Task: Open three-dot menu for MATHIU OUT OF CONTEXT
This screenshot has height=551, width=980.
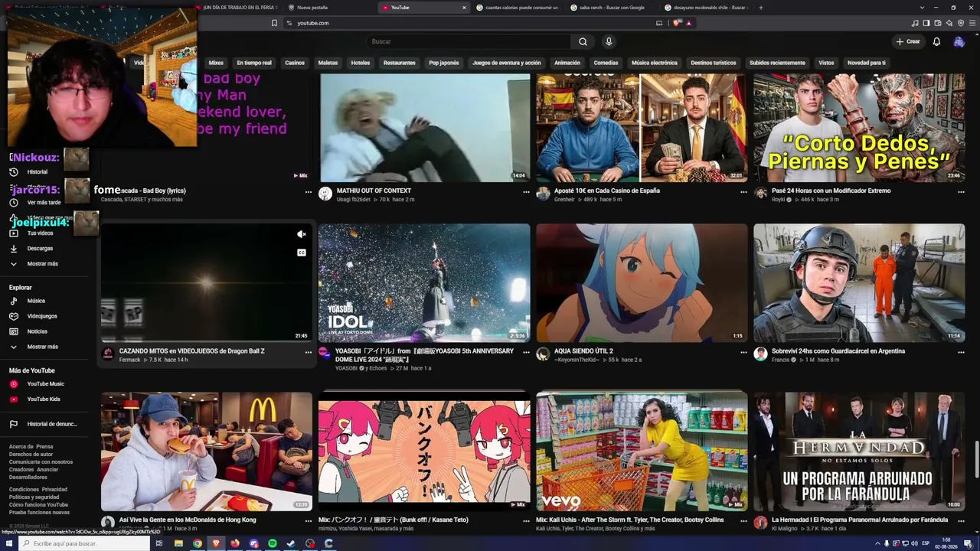Action: pyautogui.click(x=526, y=192)
